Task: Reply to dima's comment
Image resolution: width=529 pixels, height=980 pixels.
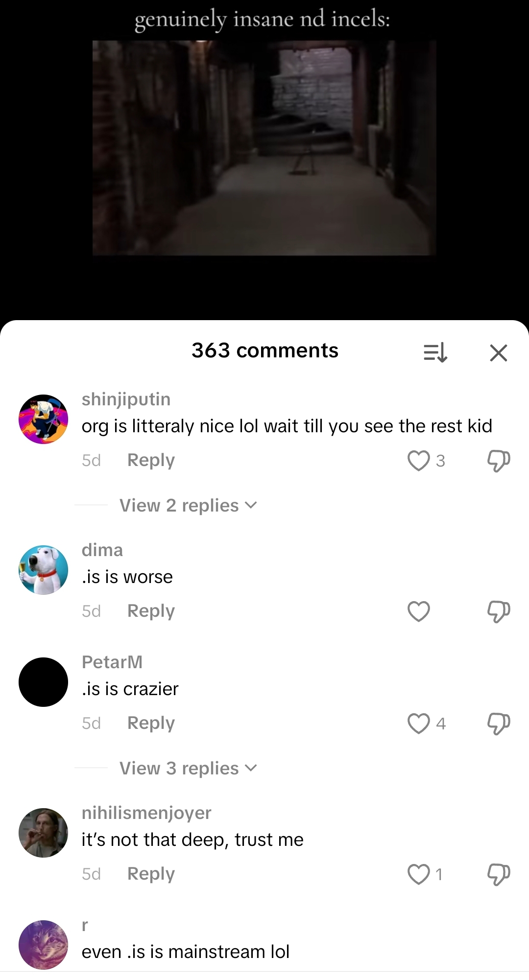Action: [x=151, y=611]
